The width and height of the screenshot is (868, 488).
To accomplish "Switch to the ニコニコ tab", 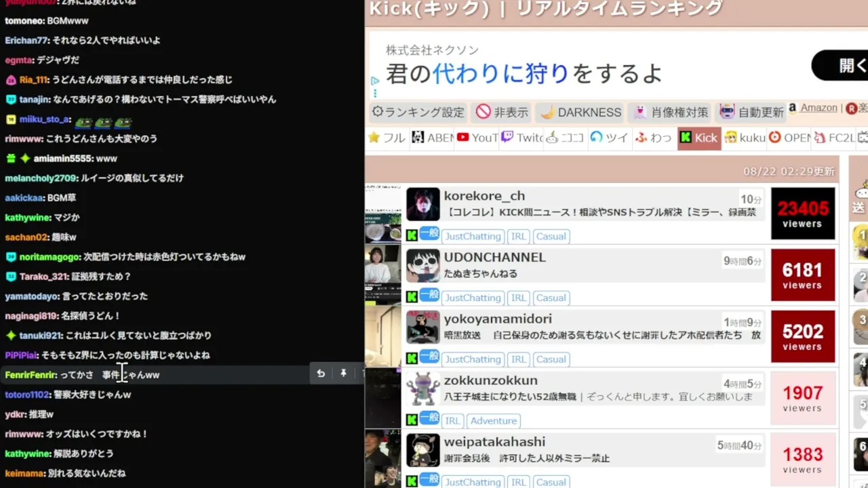I will [566, 138].
